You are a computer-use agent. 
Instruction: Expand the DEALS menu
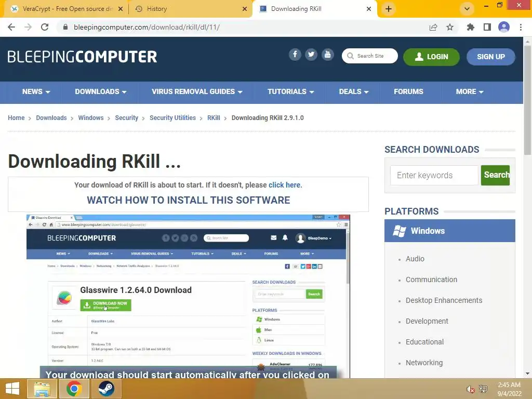(x=353, y=91)
